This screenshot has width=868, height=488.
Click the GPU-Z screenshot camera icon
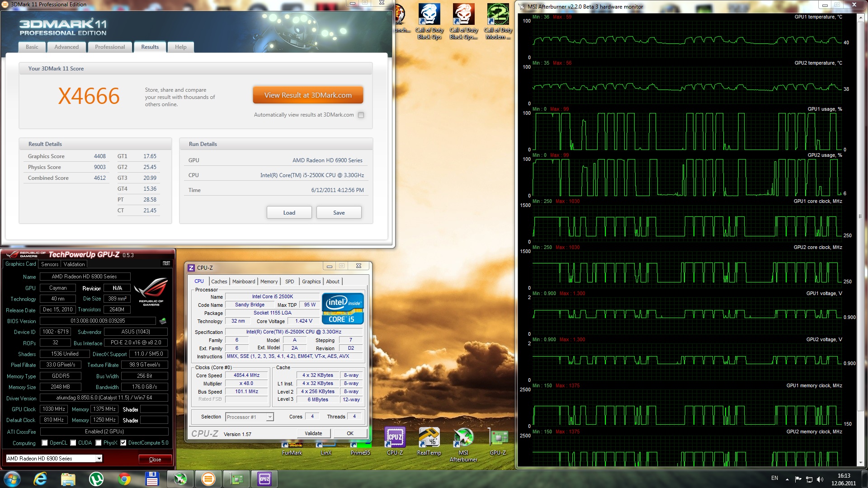point(166,263)
